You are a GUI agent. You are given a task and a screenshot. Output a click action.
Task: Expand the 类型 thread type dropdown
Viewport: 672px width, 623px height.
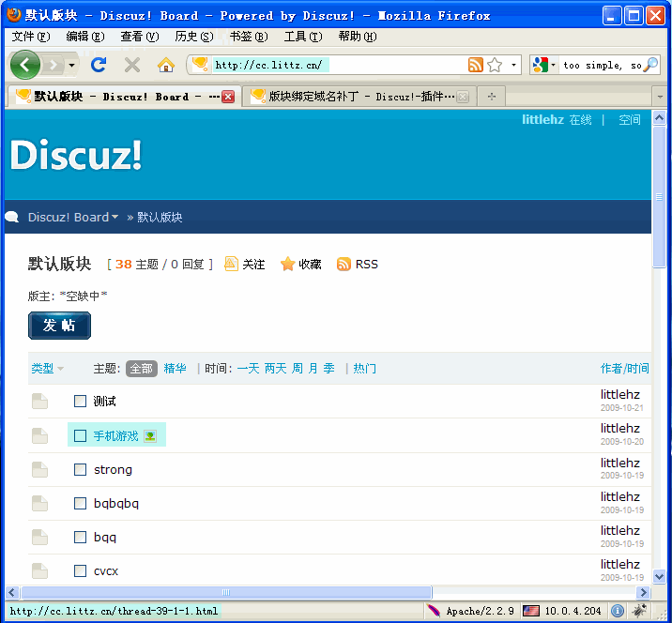[x=60, y=369]
